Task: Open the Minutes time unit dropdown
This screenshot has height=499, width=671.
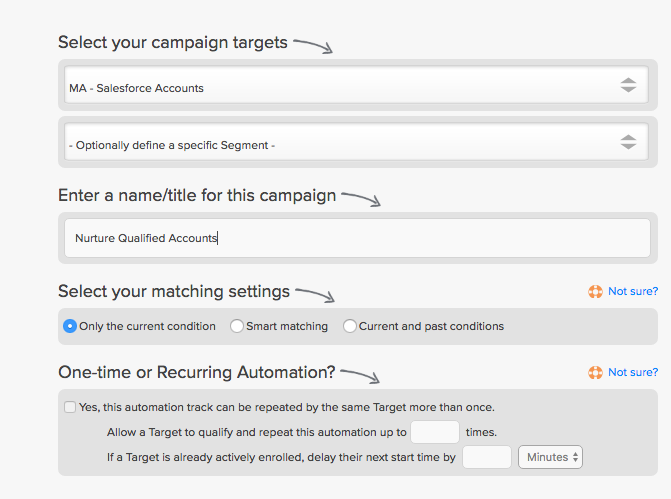Action: click(x=550, y=457)
